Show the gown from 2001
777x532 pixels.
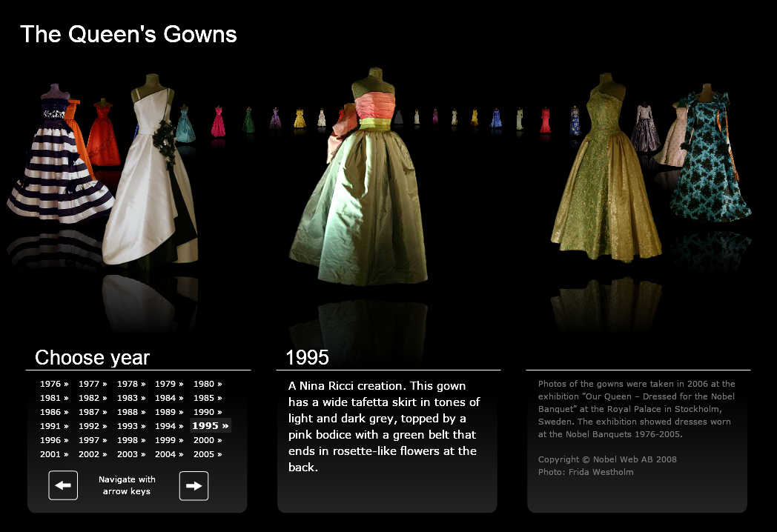point(55,454)
